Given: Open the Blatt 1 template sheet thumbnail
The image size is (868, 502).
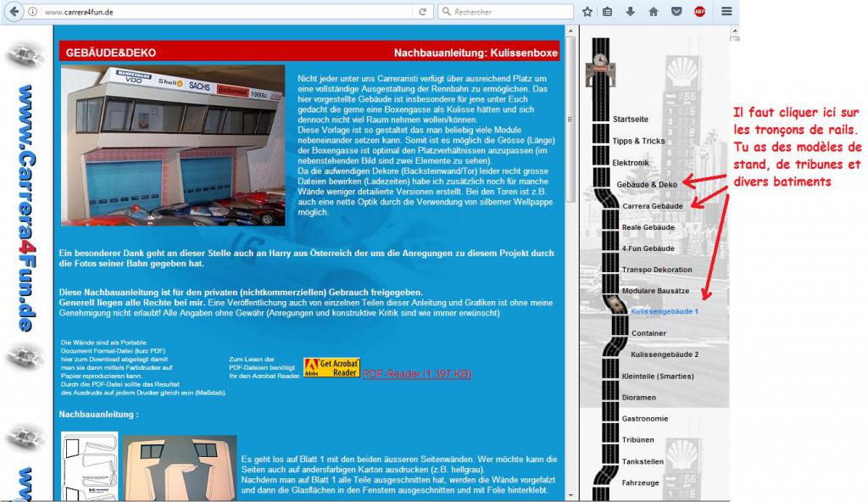Looking at the screenshot, I should (89, 466).
